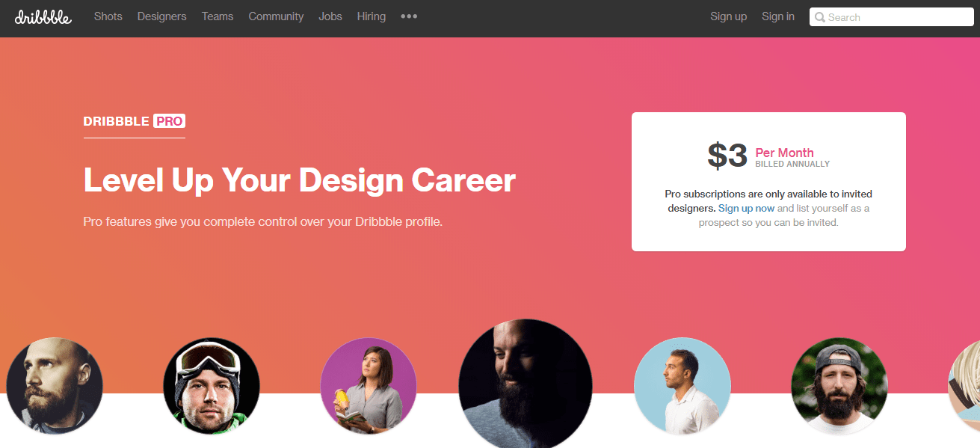Open the avatar with ski goggles
This screenshot has height=448, width=980.
tap(212, 386)
